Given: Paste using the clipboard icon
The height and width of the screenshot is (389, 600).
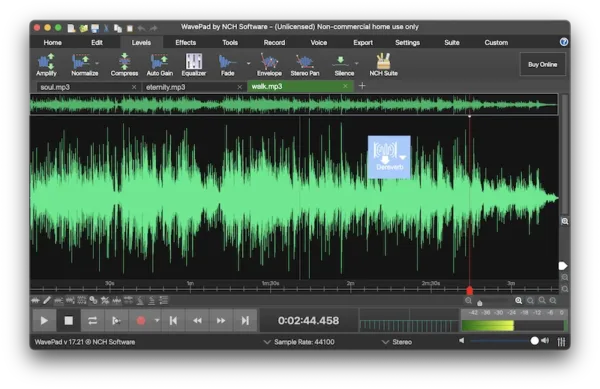Looking at the screenshot, I should (130, 28).
